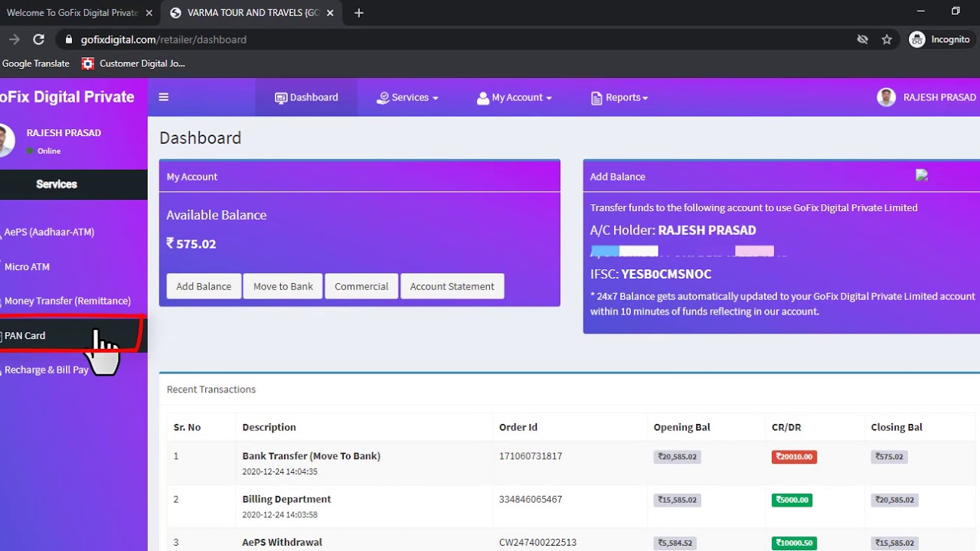Open Recharge & Bill Pay in sidebar
The width and height of the screenshot is (980, 551).
coord(46,370)
